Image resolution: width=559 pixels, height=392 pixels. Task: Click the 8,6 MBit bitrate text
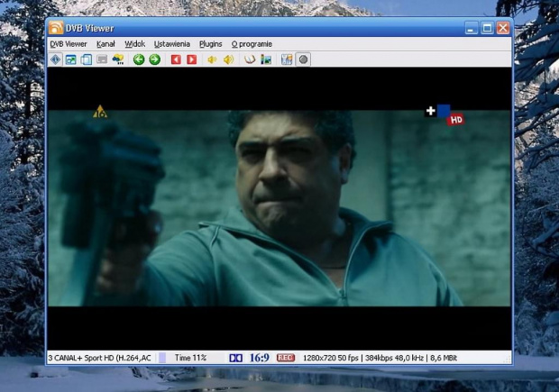(444, 358)
